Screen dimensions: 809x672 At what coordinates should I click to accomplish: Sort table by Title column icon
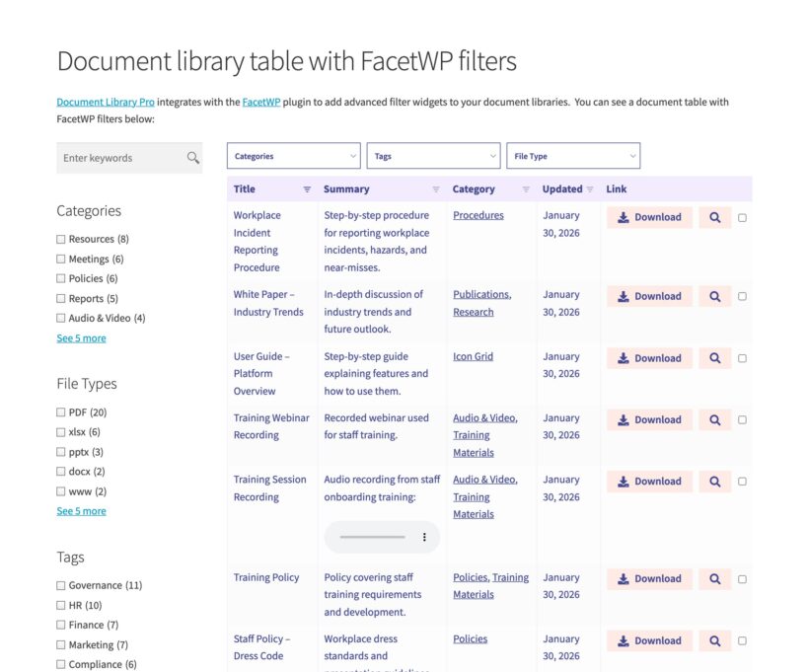click(307, 189)
